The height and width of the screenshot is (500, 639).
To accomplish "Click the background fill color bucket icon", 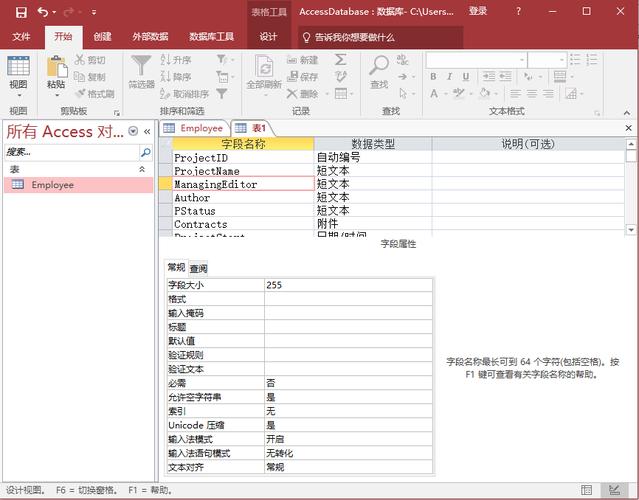I will pyautogui.click(x=485, y=93).
